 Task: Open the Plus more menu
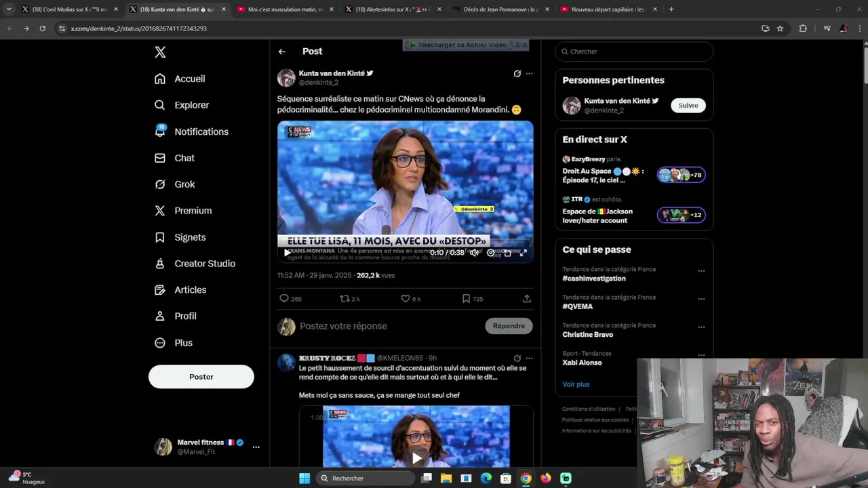point(174,343)
